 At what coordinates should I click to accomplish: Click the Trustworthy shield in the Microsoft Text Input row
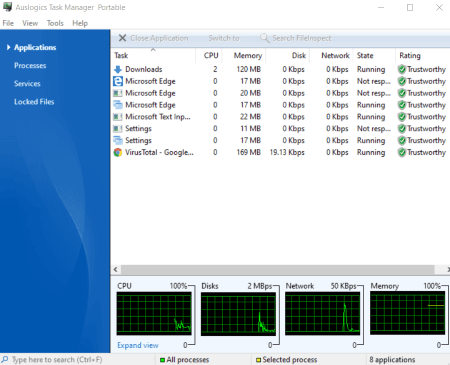402,117
